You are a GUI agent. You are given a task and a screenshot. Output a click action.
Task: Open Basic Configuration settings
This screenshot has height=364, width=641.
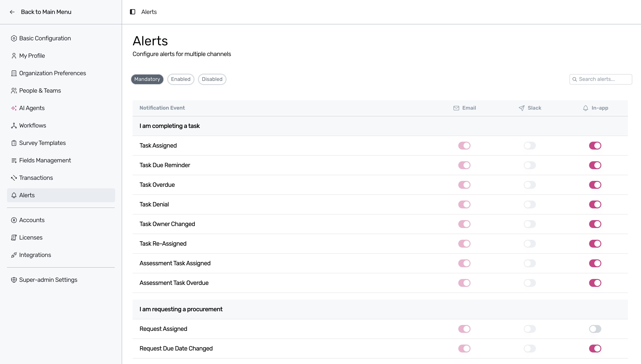pyautogui.click(x=61, y=38)
